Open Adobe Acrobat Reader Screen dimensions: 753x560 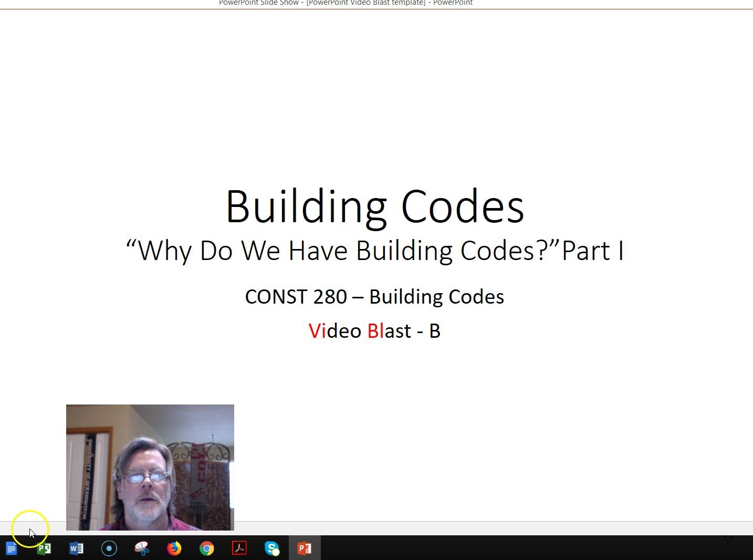pyautogui.click(x=239, y=548)
